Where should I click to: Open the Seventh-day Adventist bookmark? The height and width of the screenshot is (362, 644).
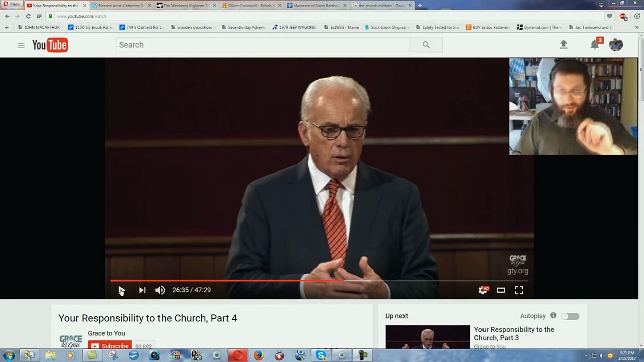[244, 27]
